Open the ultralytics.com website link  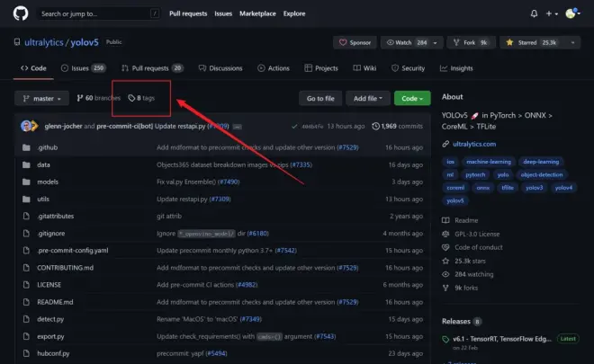pos(474,144)
